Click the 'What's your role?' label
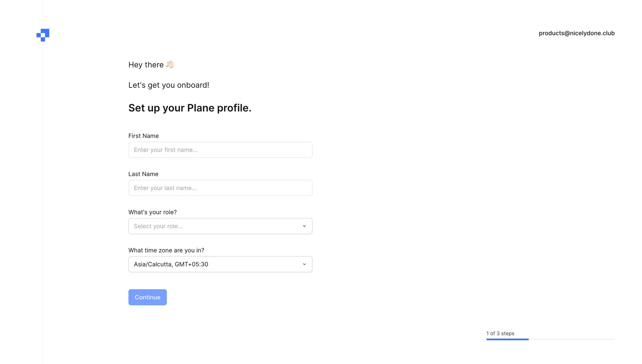The image size is (642, 364). (x=152, y=212)
